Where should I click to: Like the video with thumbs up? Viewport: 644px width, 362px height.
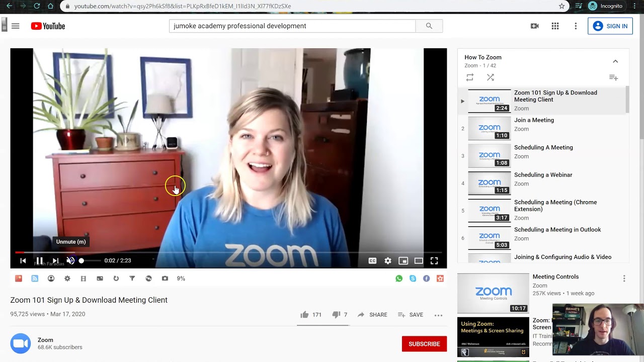tap(304, 315)
